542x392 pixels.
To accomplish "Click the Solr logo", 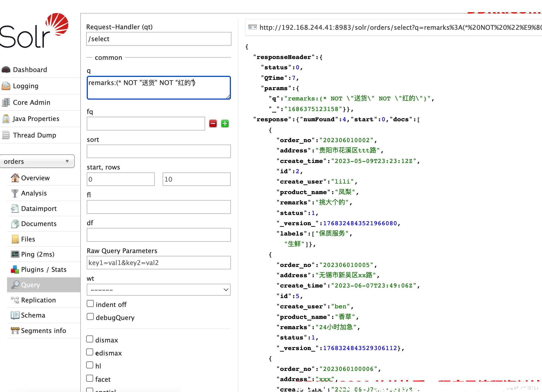I will coord(34,31).
